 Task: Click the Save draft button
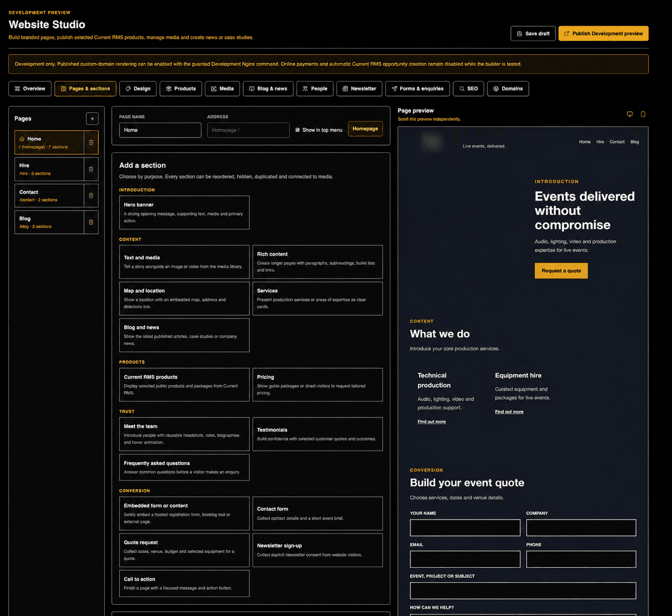pyautogui.click(x=533, y=33)
